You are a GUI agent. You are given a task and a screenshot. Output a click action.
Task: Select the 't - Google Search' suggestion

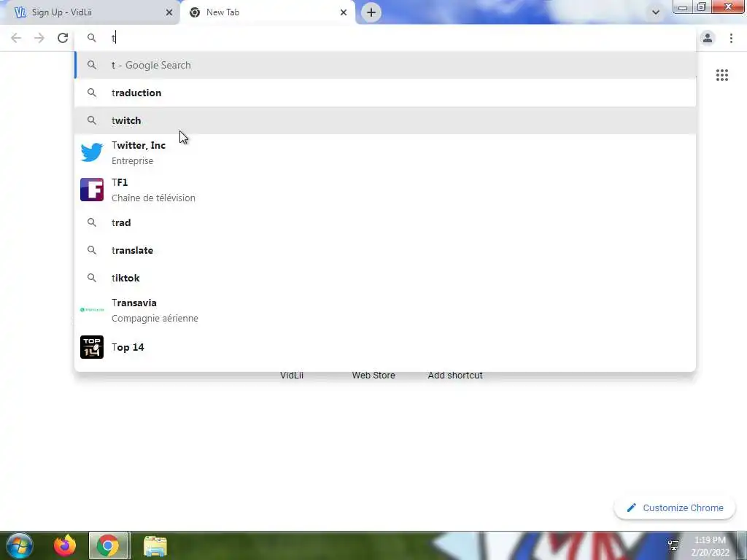385,65
